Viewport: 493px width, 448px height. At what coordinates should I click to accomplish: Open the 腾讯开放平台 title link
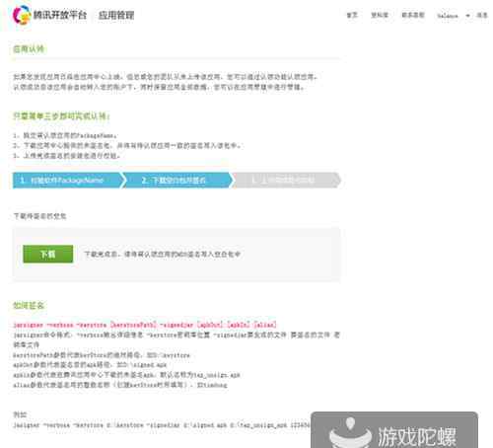coord(60,15)
